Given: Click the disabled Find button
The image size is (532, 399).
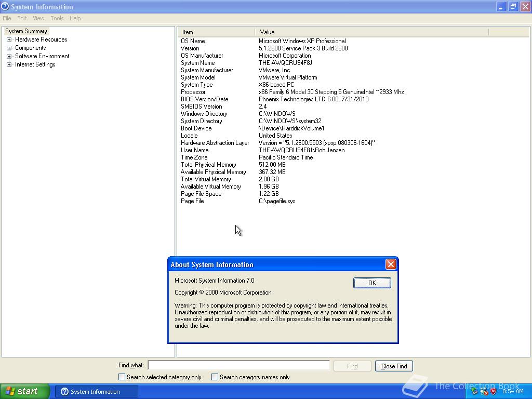Looking at the screenshot, I should [x=352, y=366].
